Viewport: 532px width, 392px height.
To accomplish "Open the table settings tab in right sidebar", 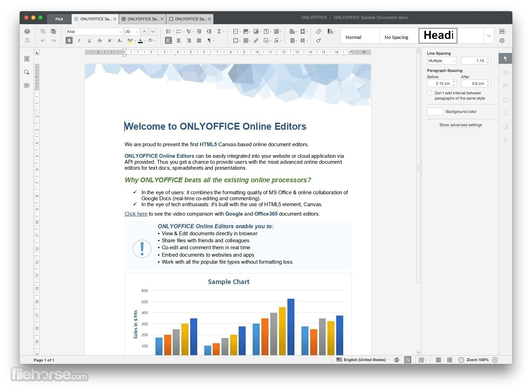I will click(505, 72).
